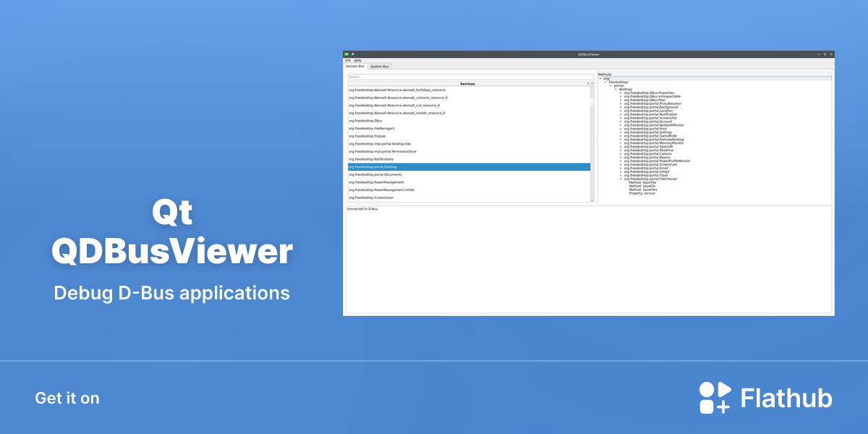Select org.freedesktop.portal.Screenshot tree row

click(650, 118)
